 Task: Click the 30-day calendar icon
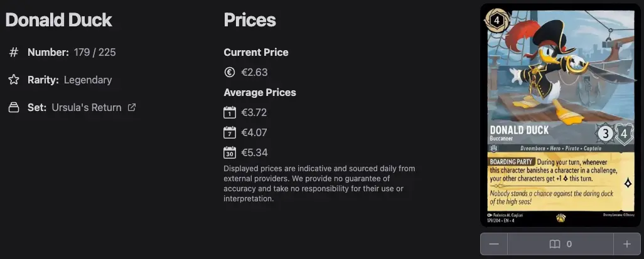click(230, 152)
